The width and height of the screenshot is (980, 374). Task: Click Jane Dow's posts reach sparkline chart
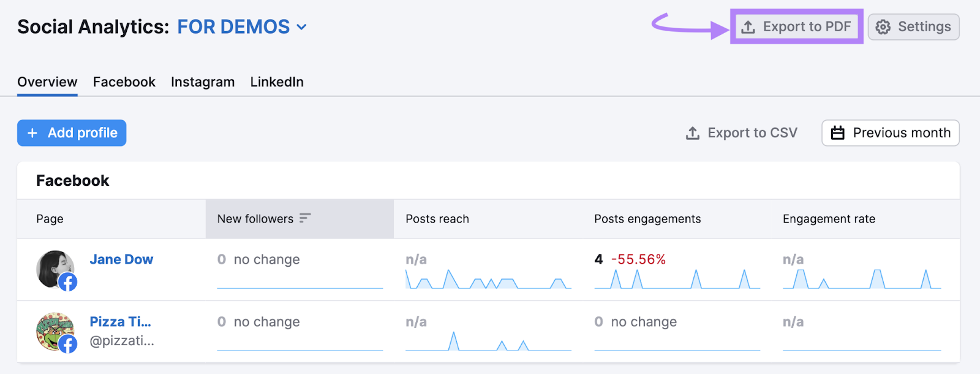click(488, 279)
